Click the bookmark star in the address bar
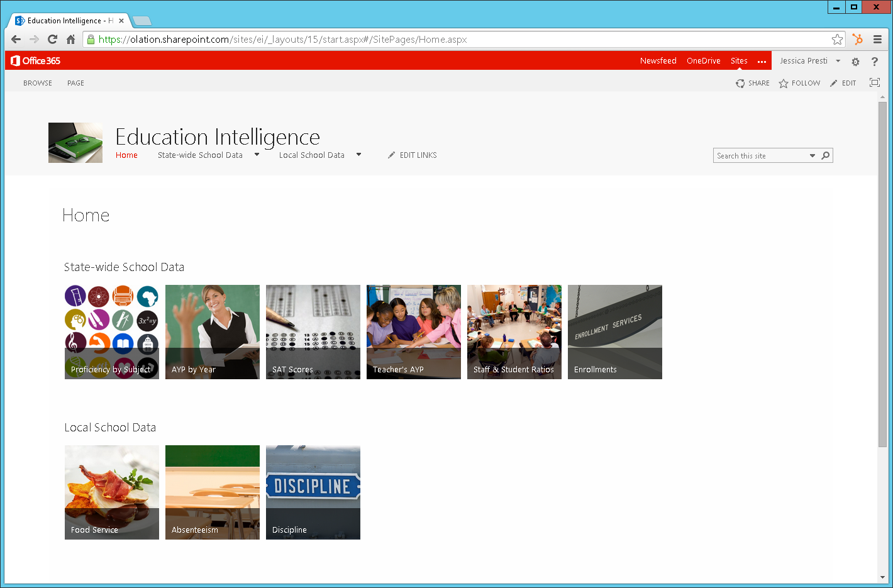This screenshot has width=893, height=588. (837, 39)
